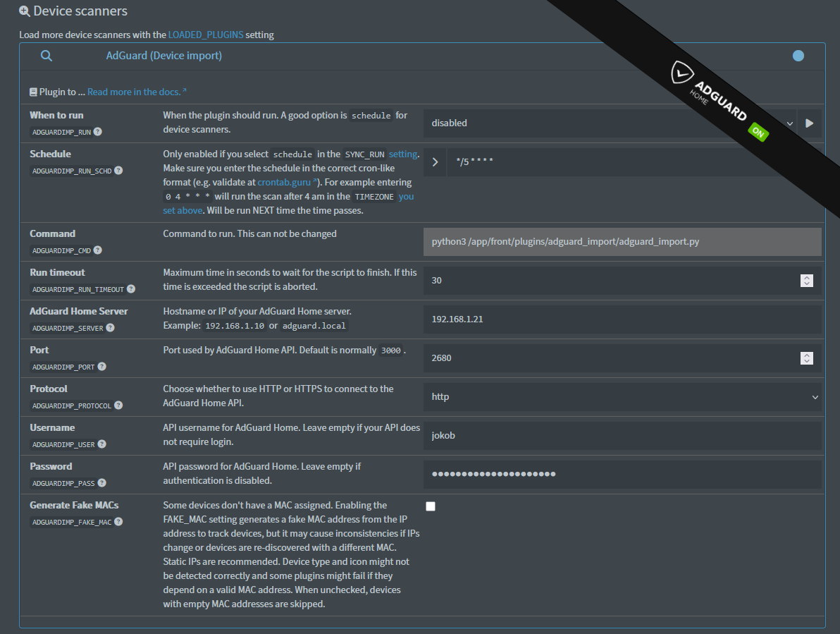840x634 pixels.
Task: Open the When to run dropdown
Action: tap(610, 123)
